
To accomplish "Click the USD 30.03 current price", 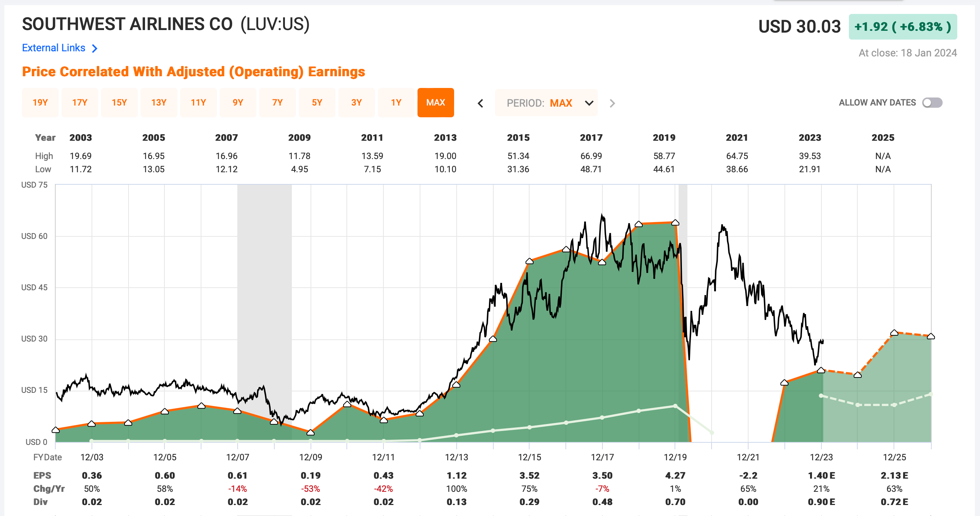I will point(799,27).
